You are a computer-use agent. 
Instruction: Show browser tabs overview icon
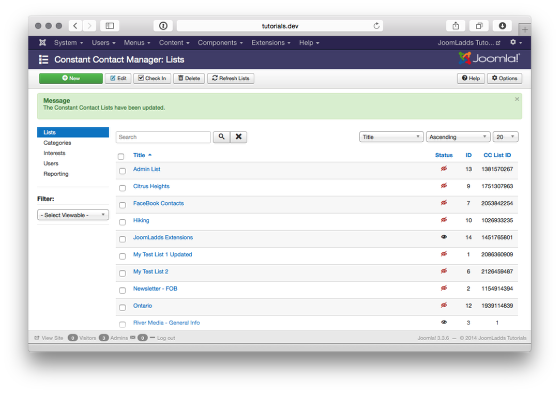coord(479,26)
